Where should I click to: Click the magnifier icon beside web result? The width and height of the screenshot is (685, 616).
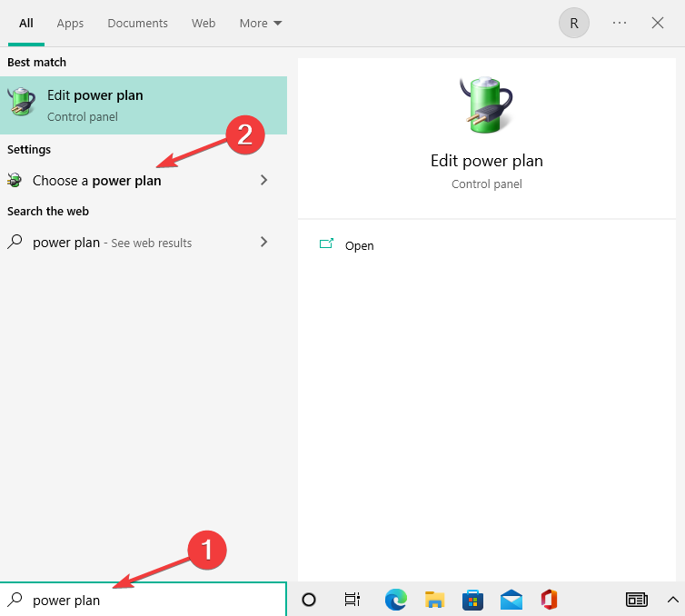click(15, 242)
